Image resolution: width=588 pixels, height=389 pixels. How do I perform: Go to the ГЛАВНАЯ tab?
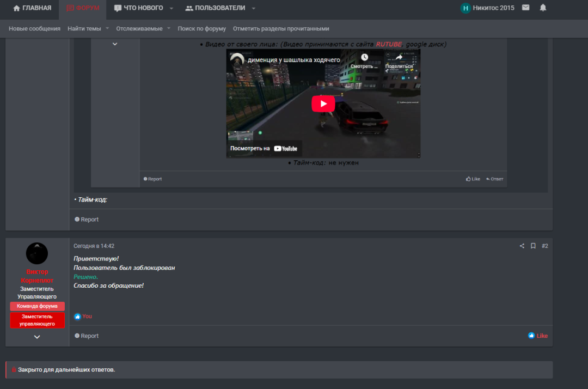click(x=32, y=8)
